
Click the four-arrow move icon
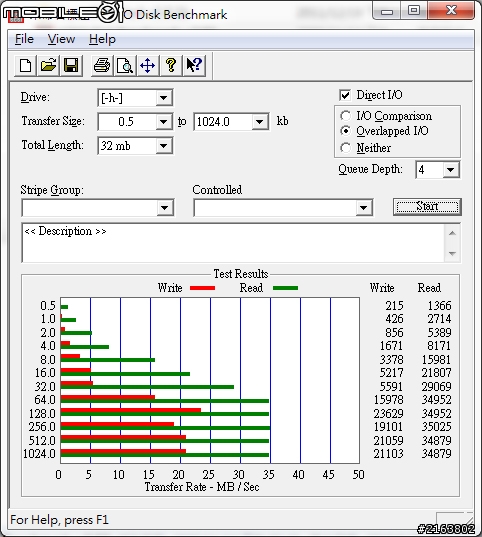[x=148, y=65]
